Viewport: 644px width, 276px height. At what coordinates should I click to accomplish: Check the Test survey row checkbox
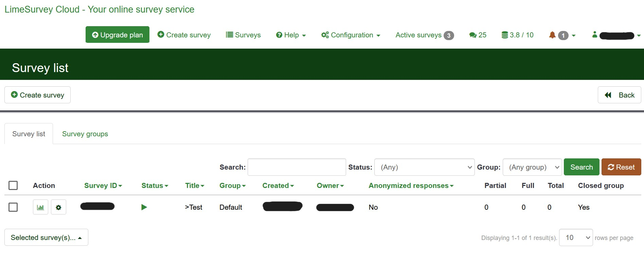click(x=13, y=207)
